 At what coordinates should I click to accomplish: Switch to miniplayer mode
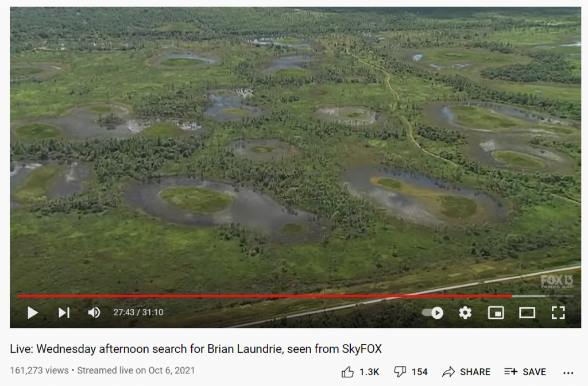point(496,312)
